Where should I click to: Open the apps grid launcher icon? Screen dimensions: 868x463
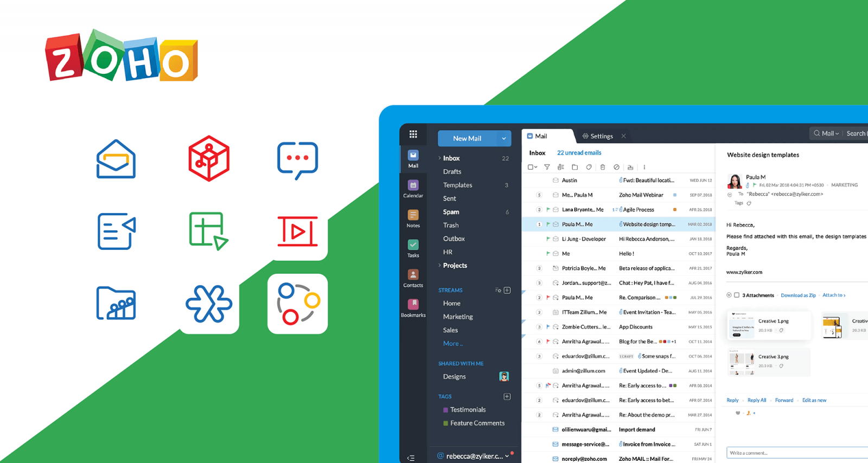click(413, 134)
